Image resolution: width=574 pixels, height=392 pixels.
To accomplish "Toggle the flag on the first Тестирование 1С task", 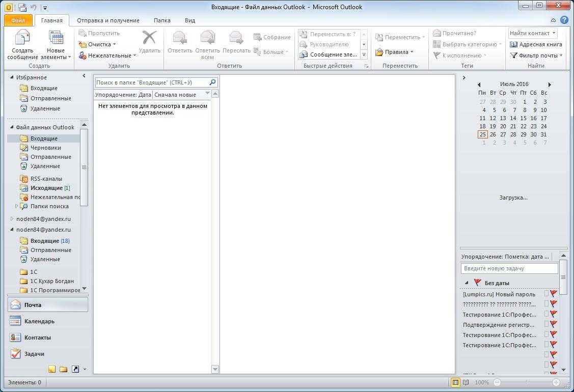I will click(554, 314).
